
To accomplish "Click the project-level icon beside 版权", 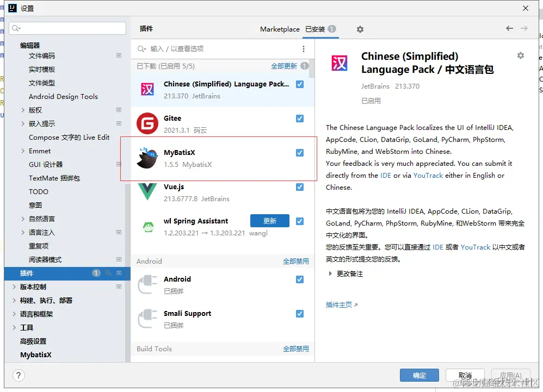I will [119, 110].
